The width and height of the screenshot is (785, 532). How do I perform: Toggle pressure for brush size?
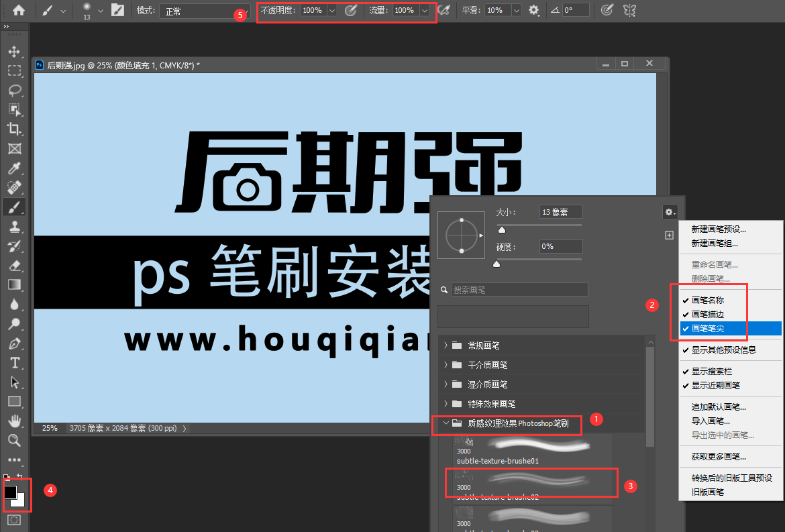607,10
